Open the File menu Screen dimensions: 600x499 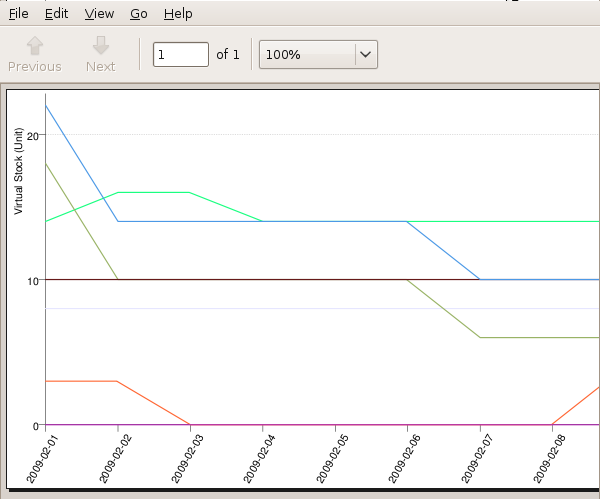[x=18, y=14]
